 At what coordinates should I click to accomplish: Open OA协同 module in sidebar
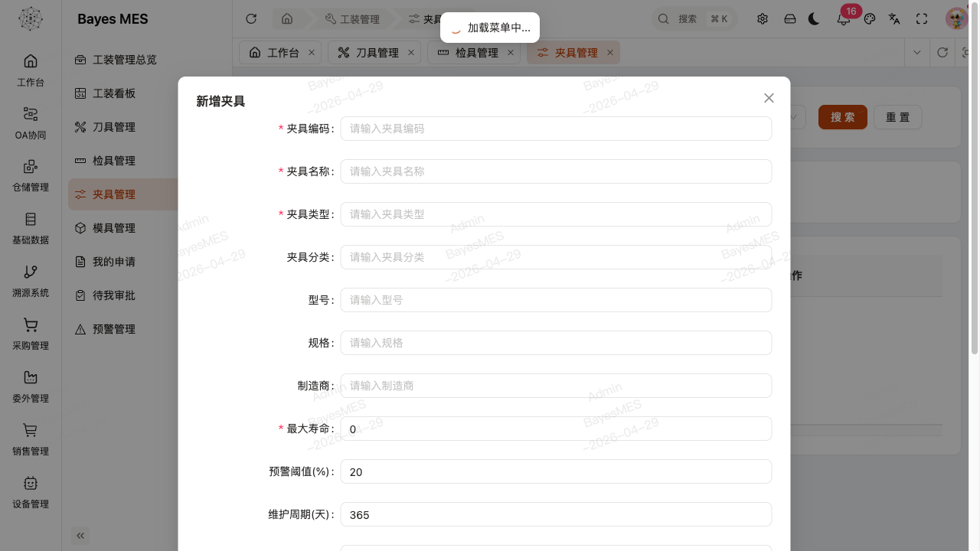click(x=31, y=123)
